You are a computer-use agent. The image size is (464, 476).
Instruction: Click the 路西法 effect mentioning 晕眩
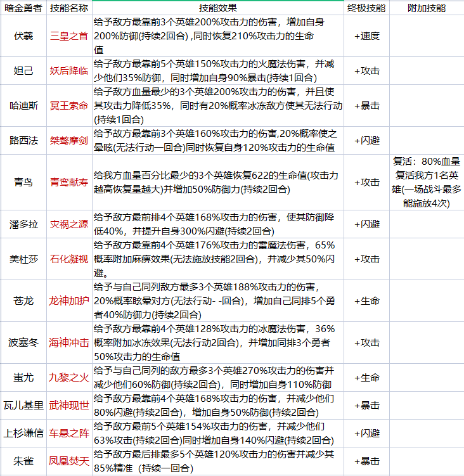coord(217,141)
